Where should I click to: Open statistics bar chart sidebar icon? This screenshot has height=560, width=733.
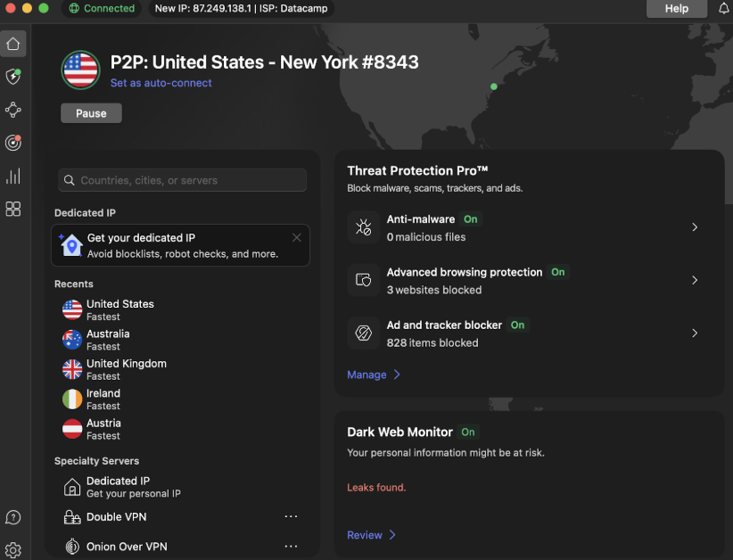click(x=13, y=177)
